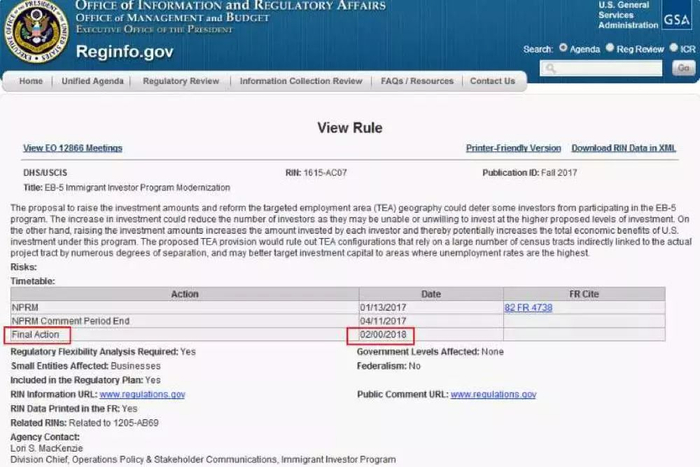Screen dimensions: 700x467
Task: Click the GSA logo
Action: coord(677,17)
